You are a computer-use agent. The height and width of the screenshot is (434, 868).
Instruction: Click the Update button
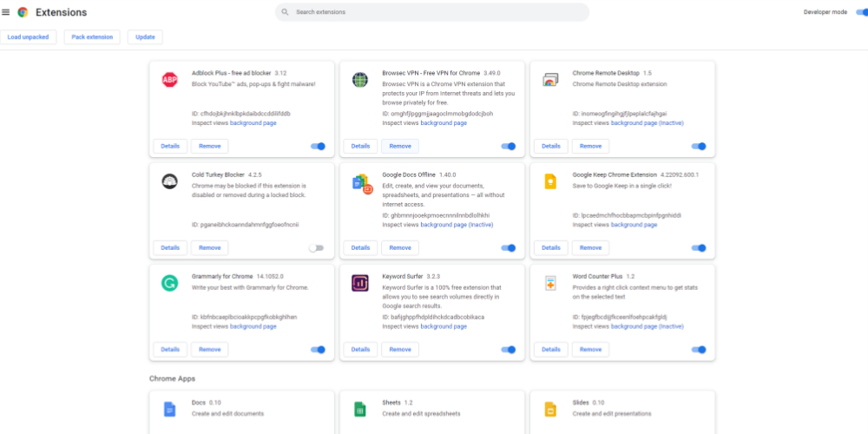pos(145,37)
